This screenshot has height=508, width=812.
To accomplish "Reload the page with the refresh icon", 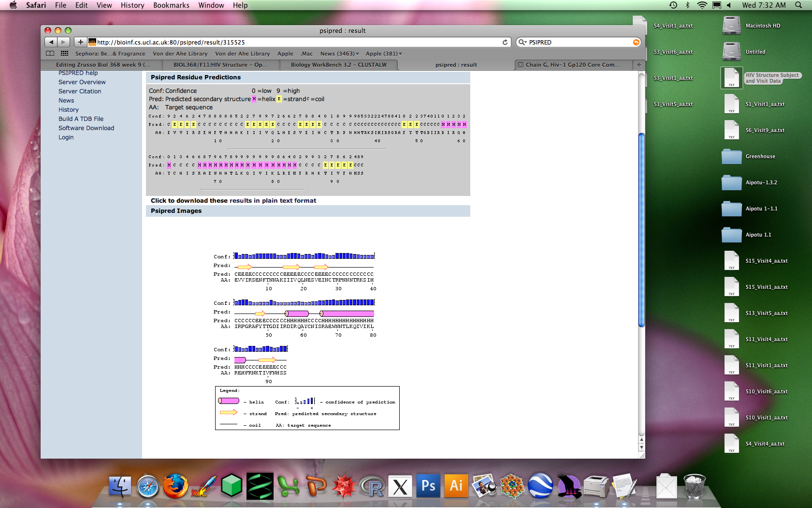I will 505,42.
